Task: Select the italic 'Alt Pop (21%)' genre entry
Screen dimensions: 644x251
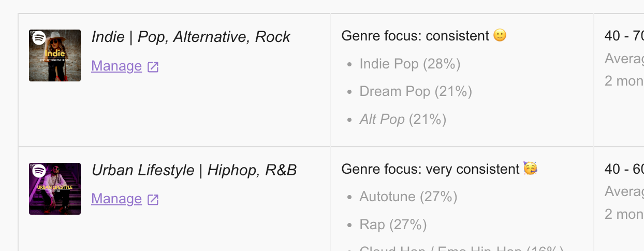Action: pos(403,120)
